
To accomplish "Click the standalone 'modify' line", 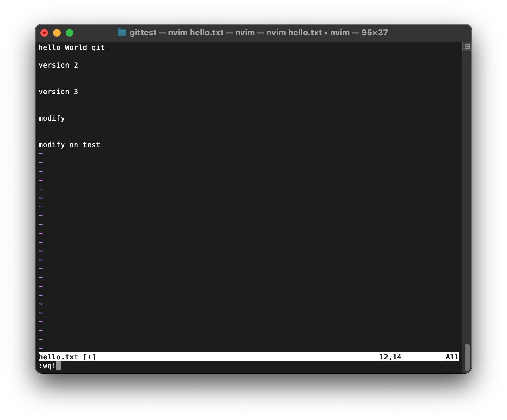I will tap(52, 118).
